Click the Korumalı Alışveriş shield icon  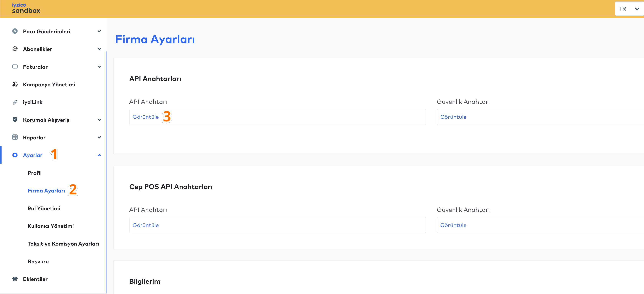coord(15,120)
